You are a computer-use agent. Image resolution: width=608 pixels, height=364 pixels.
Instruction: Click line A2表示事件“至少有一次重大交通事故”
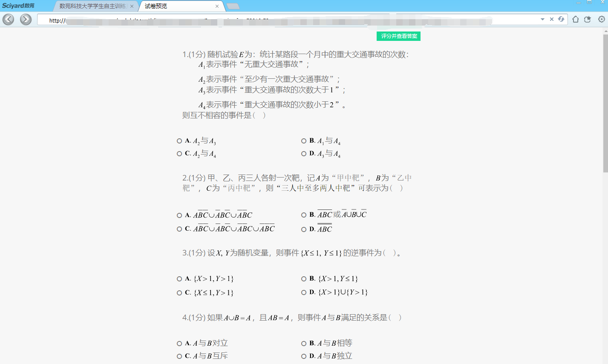tap(269, 79)
